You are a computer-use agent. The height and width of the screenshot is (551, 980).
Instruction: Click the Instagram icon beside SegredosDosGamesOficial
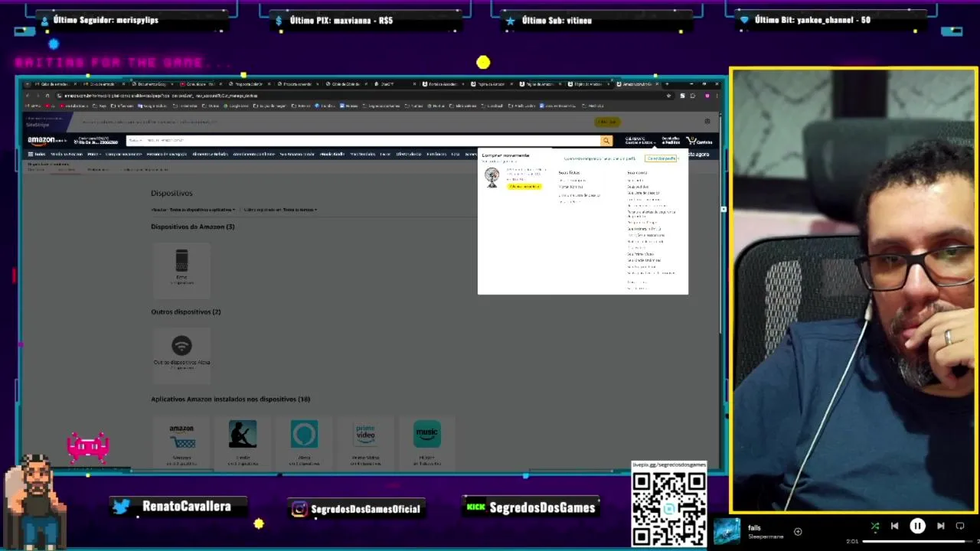300,509
